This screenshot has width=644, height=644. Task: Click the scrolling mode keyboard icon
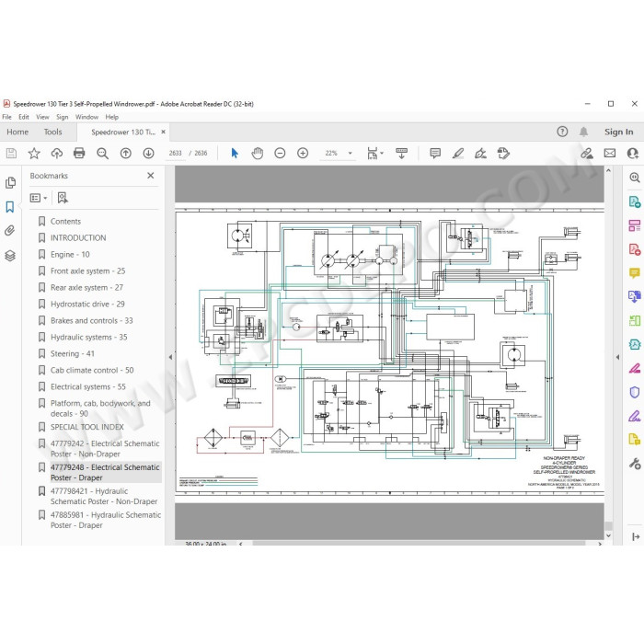coord(402,154)
